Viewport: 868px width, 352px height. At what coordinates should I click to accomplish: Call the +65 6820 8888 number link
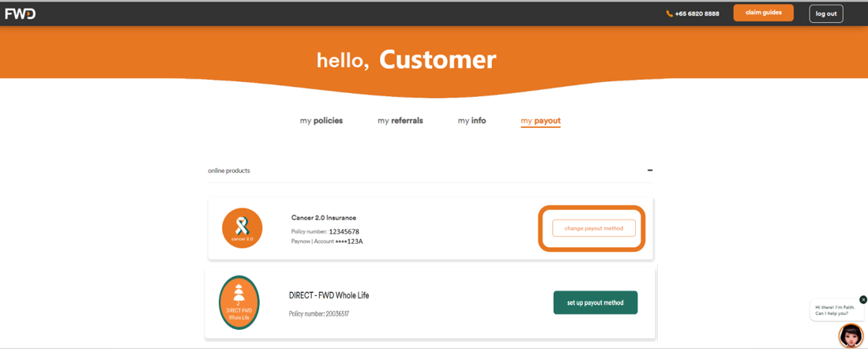[697, 13]
